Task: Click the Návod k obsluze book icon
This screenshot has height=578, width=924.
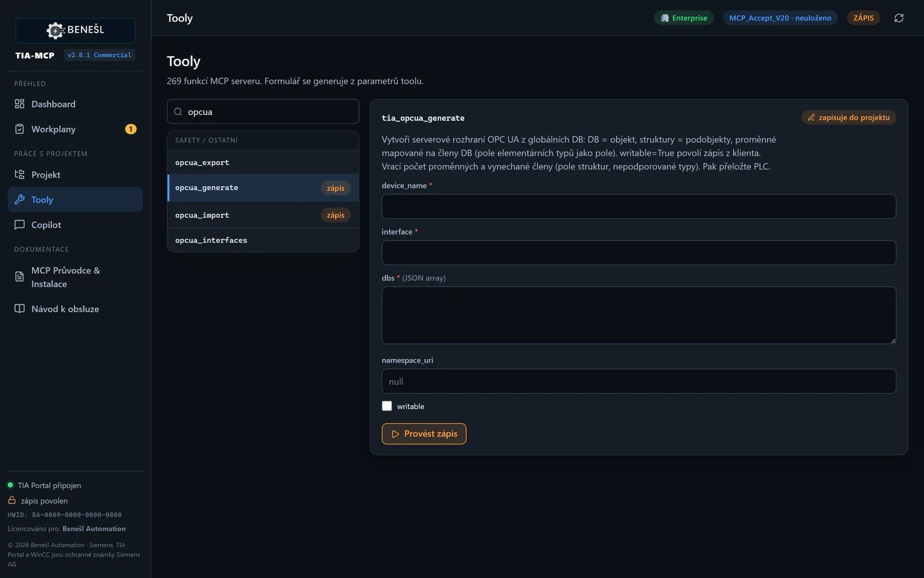Action: (x=19, y=309)
